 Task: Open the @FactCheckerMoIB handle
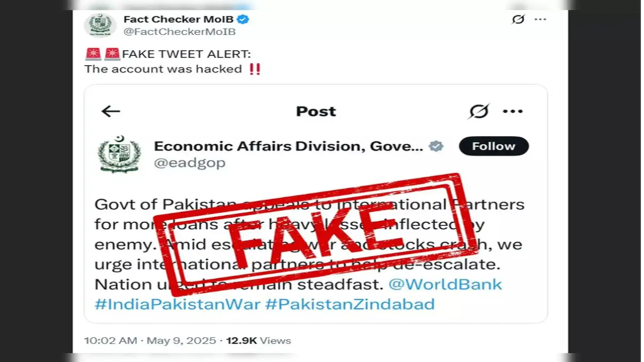(x=180, y=32)
